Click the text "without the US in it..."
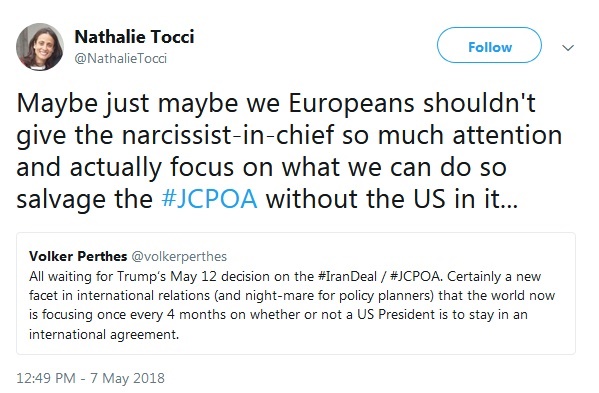This screenshot has height=393, width=599. click(x=392, y=199)
